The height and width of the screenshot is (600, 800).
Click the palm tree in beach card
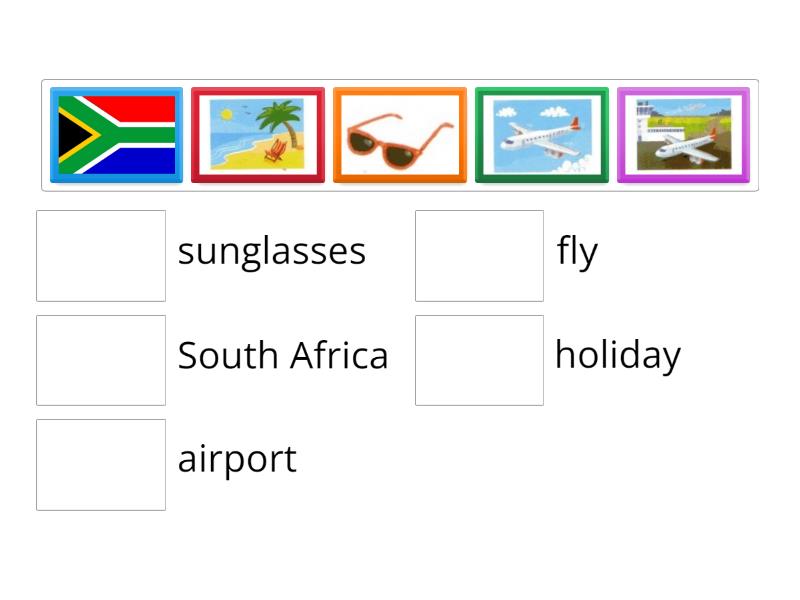282,122
